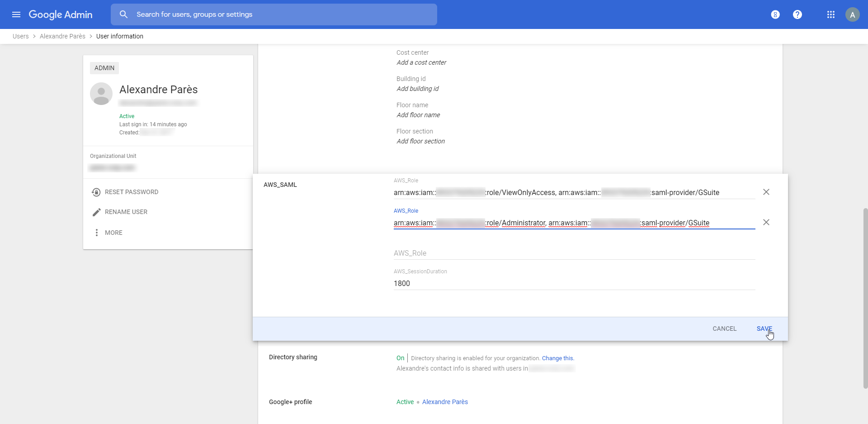Click the Directory sharing 'On' status
The height and width of the screenshot is (424, 868).
(x=400, y=358)
